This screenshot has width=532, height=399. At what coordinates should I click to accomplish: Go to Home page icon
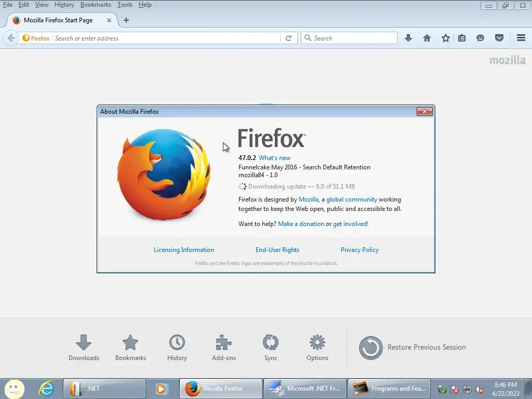point(427,38)
